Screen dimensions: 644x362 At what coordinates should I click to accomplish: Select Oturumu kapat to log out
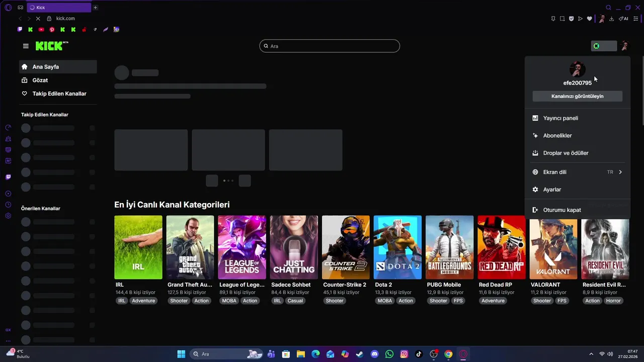click(577, 210)
